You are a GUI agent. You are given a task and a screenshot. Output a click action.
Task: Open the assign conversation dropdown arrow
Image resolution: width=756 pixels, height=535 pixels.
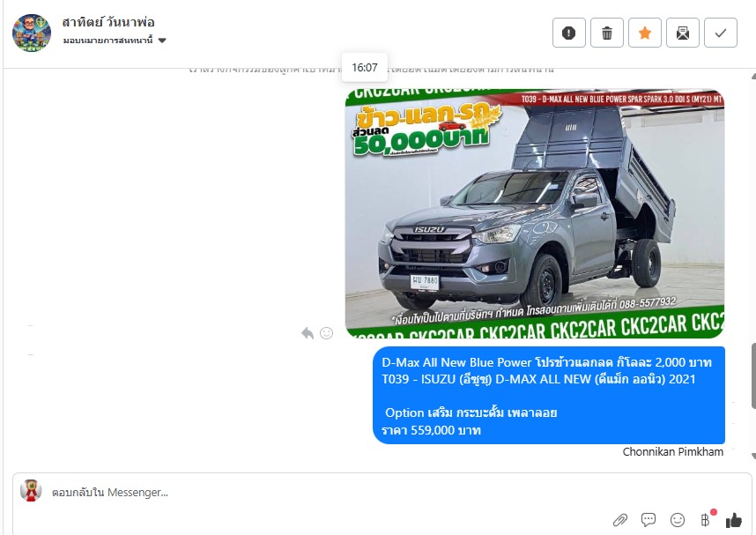click(162, 41)
